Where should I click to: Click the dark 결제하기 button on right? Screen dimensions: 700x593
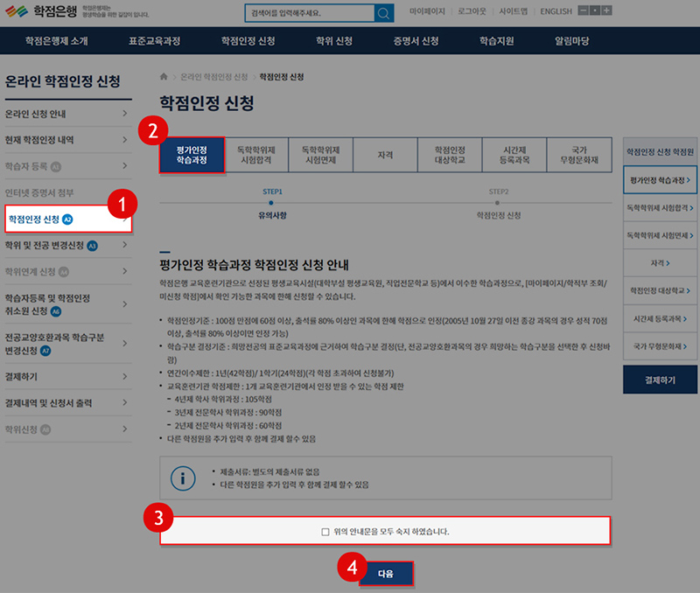point(660,380)
